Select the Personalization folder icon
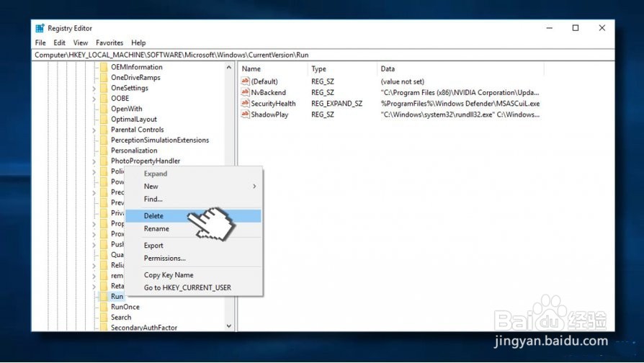This screenshot has width=644, height=363. [x=104, y=151]
